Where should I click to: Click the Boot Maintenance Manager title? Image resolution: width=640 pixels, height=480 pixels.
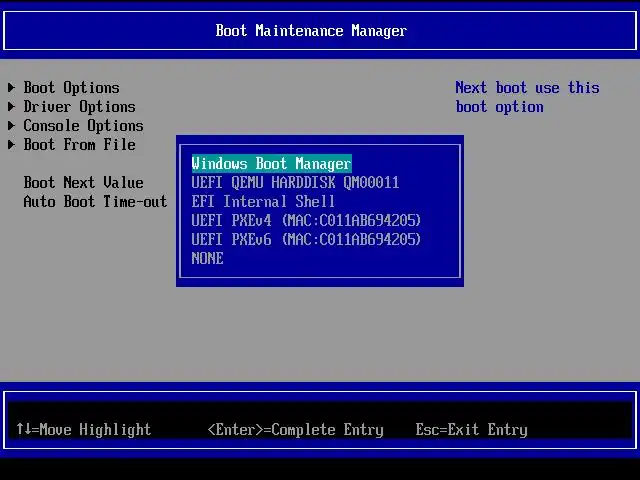click(311, 31)
